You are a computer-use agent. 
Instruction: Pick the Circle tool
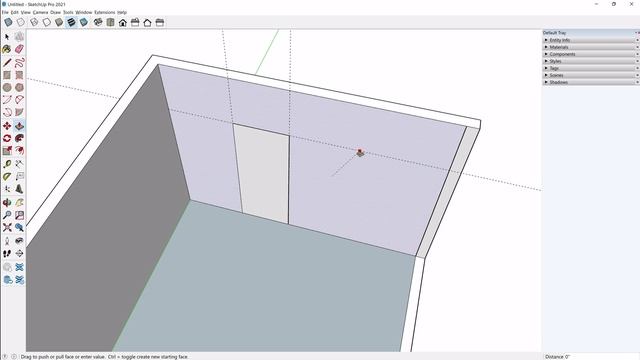click(x=7, y=87)
